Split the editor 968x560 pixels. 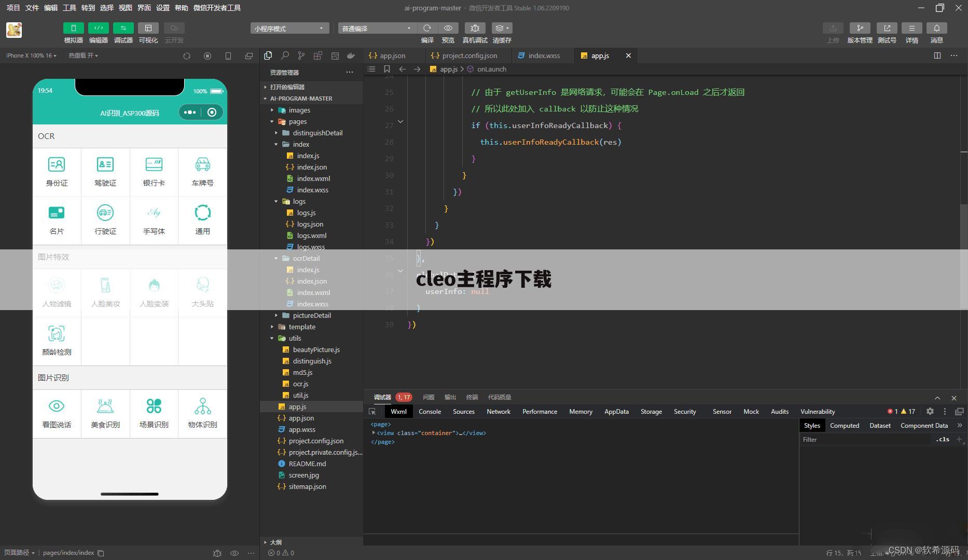(937, 55)
